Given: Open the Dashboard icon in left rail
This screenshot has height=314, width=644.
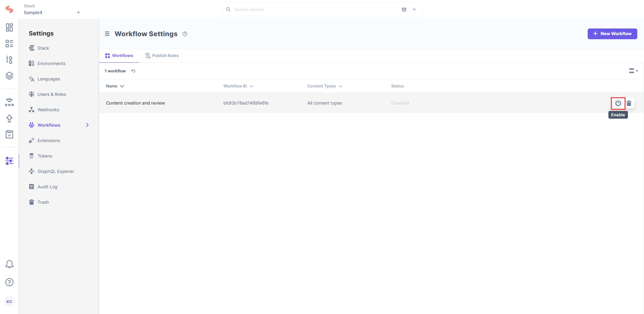Looking at the screenshot, I should (9, 27).
